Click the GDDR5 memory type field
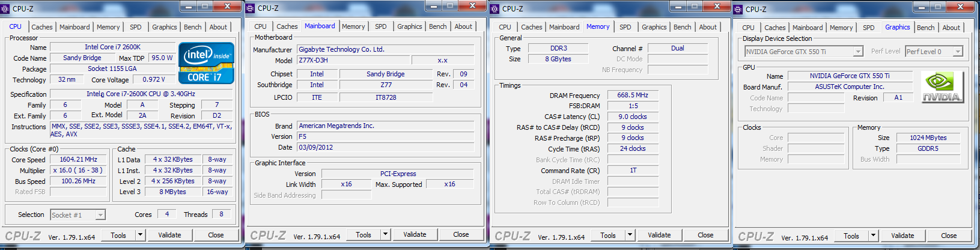 click(x=928, y=149)
